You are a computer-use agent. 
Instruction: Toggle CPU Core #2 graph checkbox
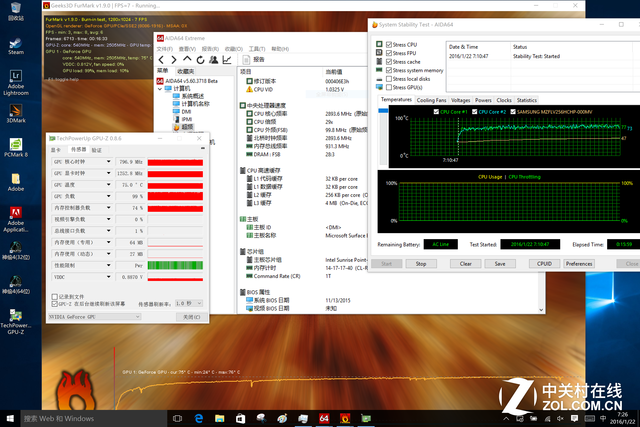tap(474, 111)
